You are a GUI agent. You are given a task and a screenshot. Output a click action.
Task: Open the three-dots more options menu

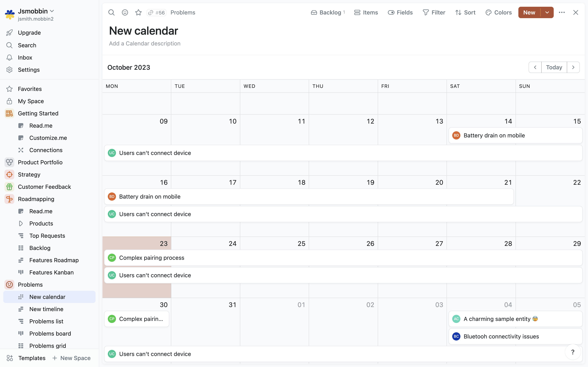tap(561, 12)
